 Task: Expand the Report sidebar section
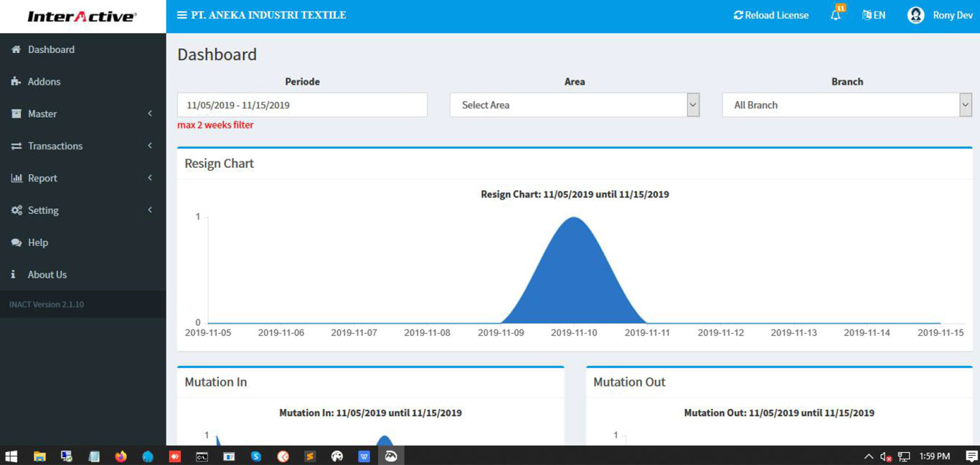pyautogui.click(x=42, y=178)
